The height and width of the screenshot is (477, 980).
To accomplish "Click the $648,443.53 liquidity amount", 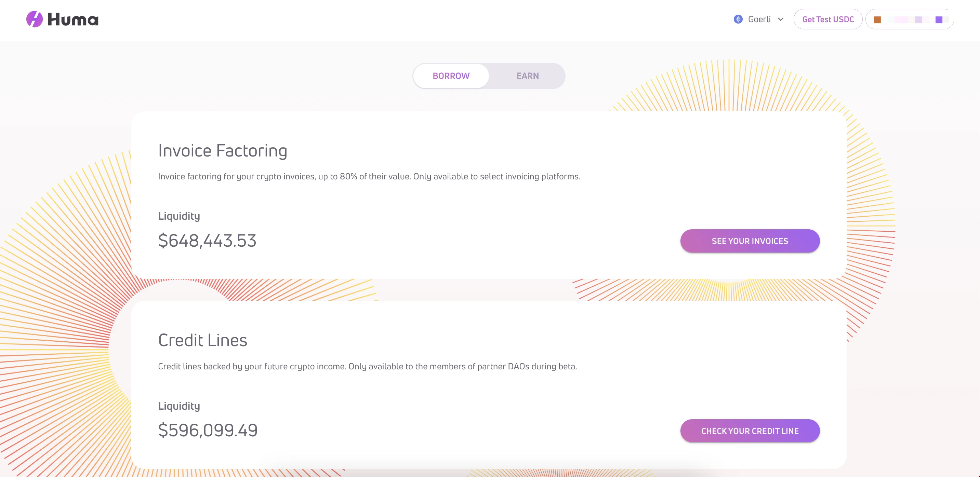I will click(x=207, y=241).
